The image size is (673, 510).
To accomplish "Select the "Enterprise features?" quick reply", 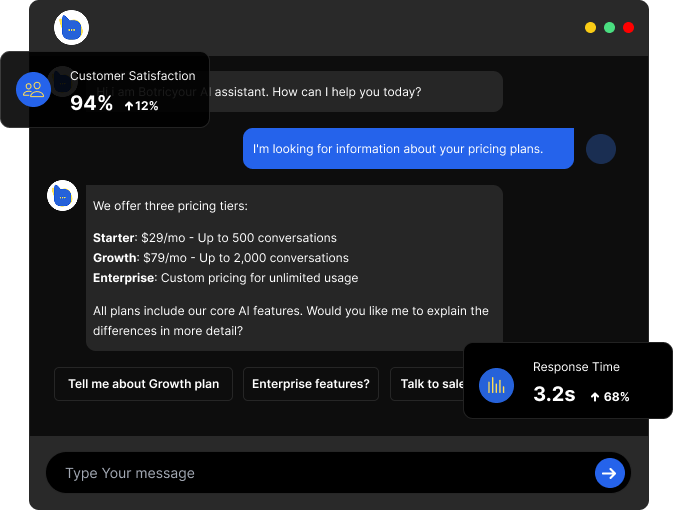I will point(310,384).
